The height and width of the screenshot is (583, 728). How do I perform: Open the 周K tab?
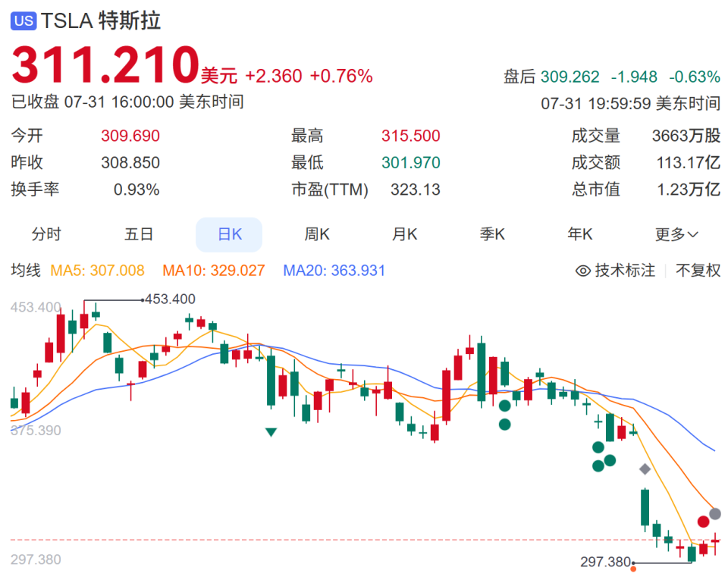(317, 234)
